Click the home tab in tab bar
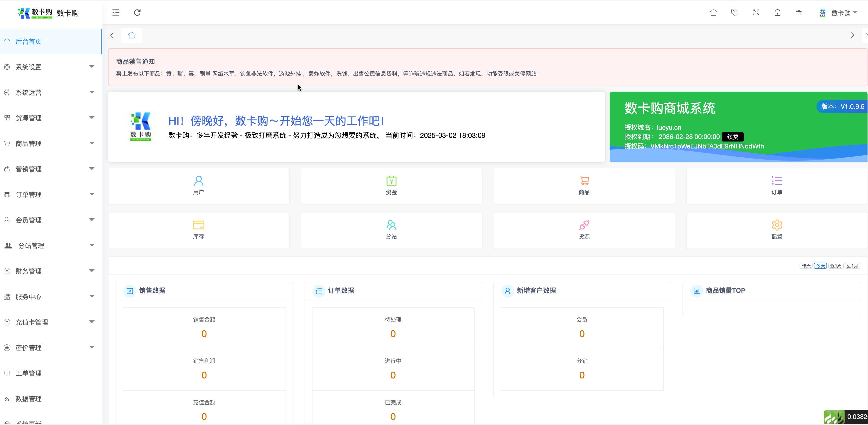868x425 pixels. pos(132,35)
